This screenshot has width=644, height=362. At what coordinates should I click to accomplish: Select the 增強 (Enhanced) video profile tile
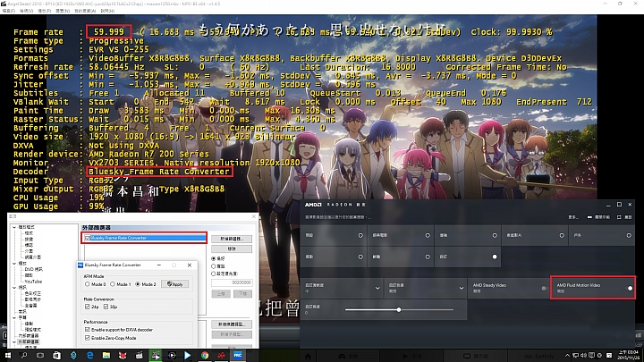pos(468,235)
